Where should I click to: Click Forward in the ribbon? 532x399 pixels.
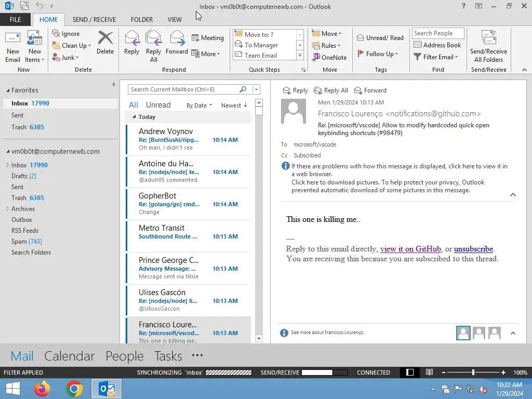[177, 43]
